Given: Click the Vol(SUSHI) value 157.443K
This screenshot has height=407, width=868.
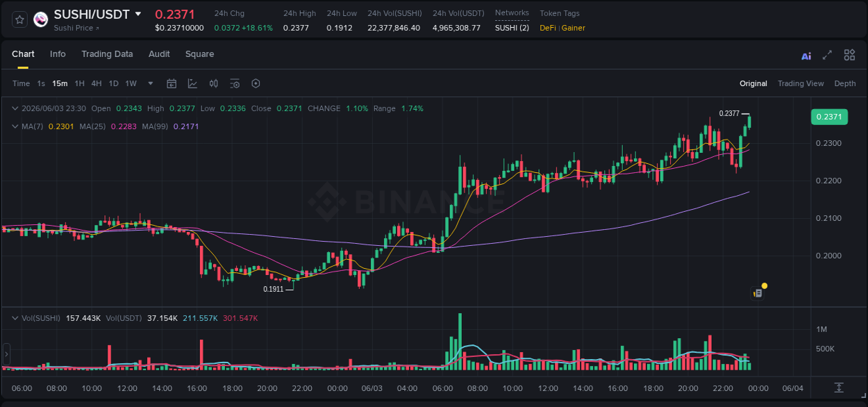Looking at the screenshot, I should 83,318.
